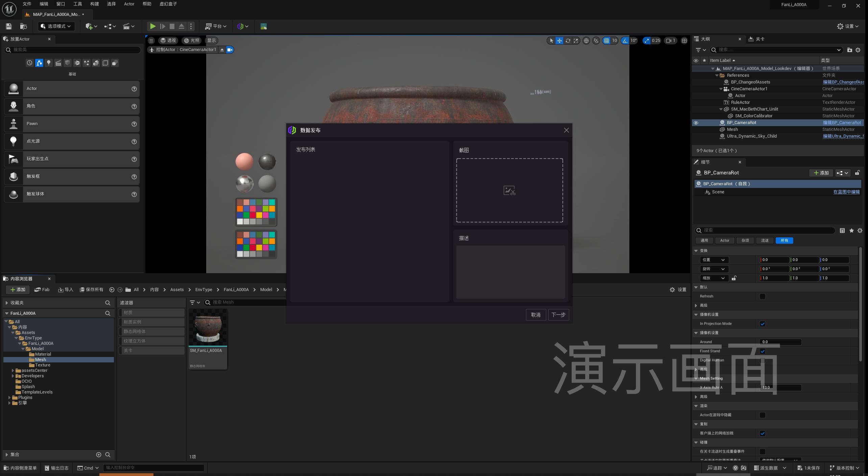Uncheck In Projection Mode checkbox
This screenshot has width=868, height=476.
[x=763, y=324]
